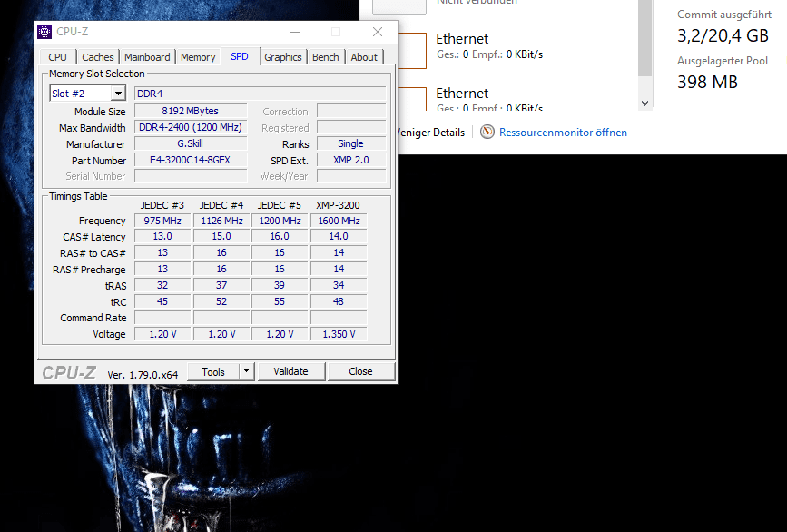787x532 pixels.
Task: Click the CAS# Latency 15.0 cell
Action: click(221, 236)
